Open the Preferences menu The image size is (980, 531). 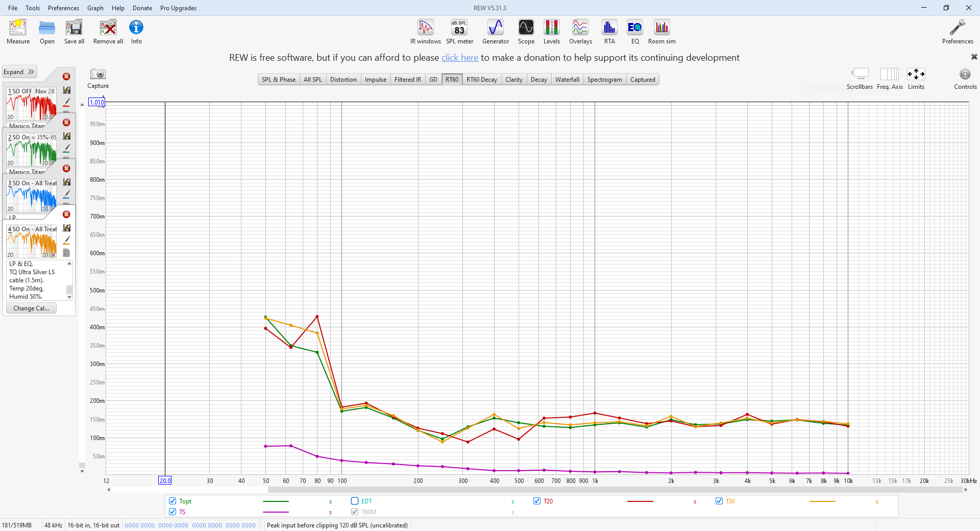coord(63,8)
